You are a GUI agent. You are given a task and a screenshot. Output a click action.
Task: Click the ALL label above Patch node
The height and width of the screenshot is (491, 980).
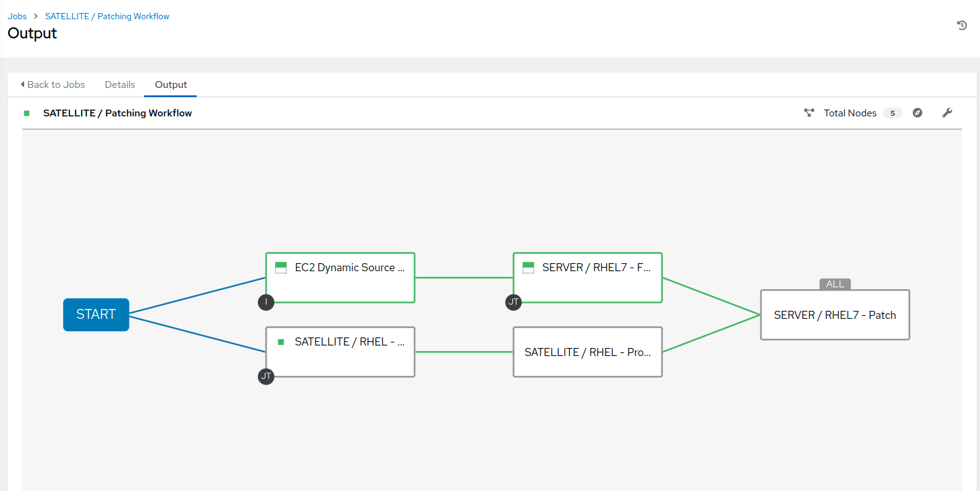tap(835, 284)
